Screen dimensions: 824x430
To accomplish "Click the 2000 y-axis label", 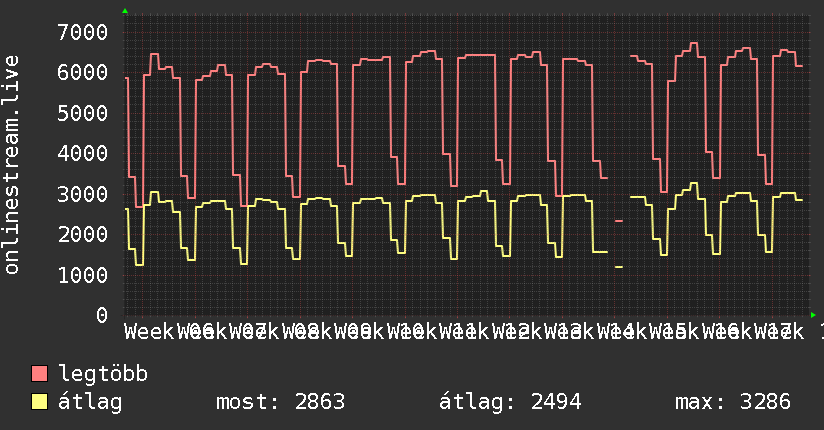I will coord(83,234).
